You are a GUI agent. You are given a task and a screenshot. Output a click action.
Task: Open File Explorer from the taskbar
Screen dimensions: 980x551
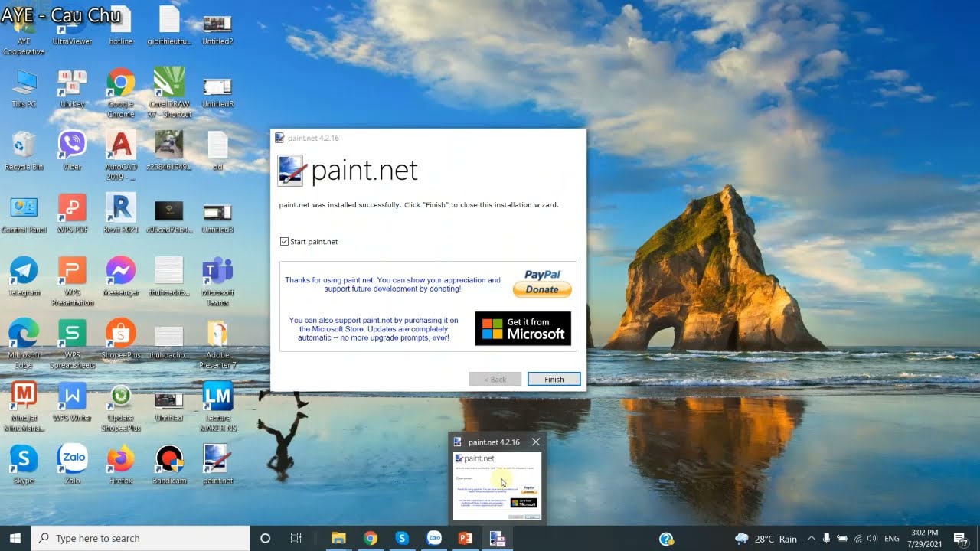click(338, 538)
